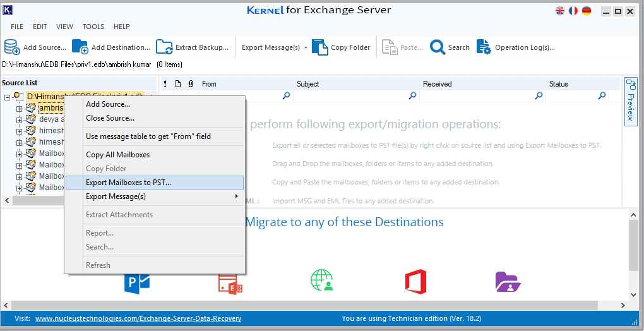Click the Add Source toolbar icon
The height and width of the screenshot is (331, 644).
(x=12, y=47)
